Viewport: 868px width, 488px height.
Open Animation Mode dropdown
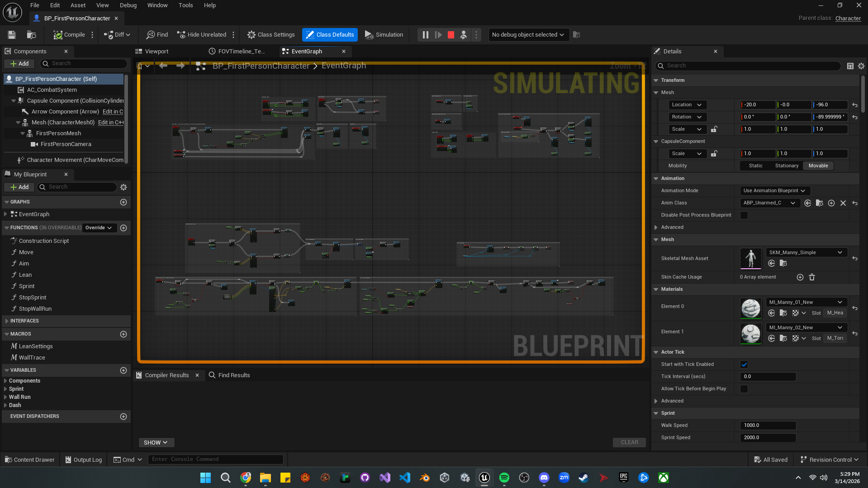774,191
